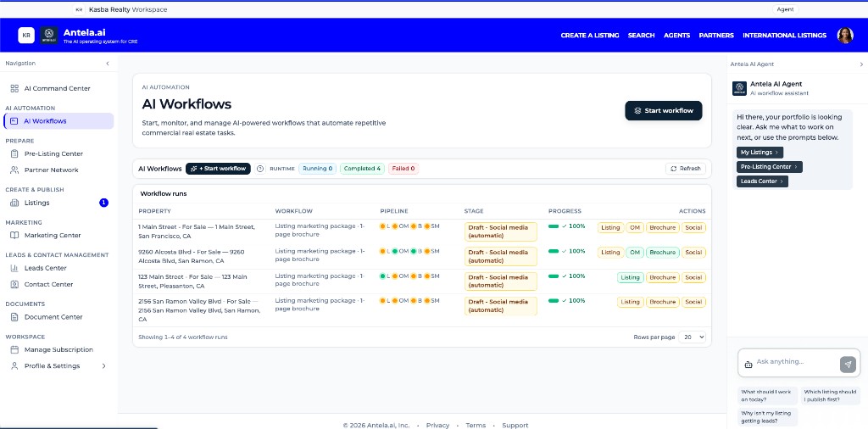
Task: Click small KR icon in top bar
Action: [x=79, y=9]
